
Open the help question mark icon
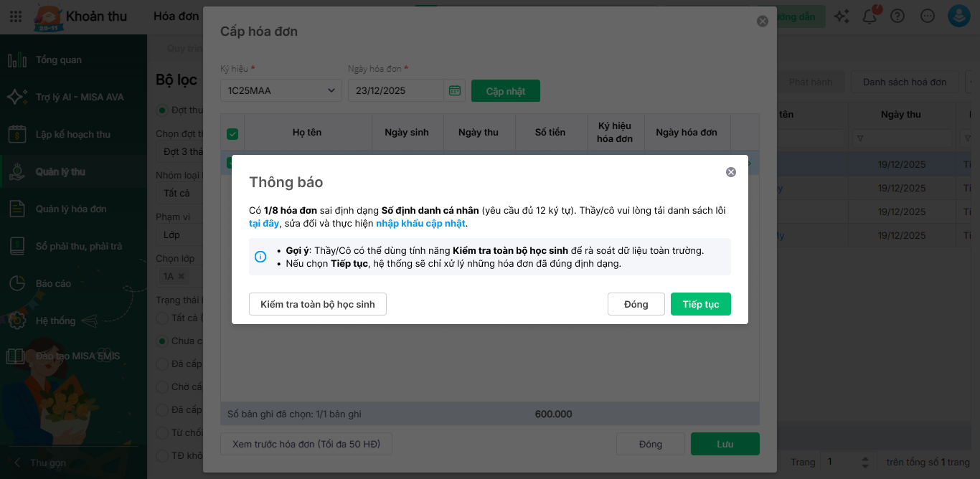[x=897, y=16]
